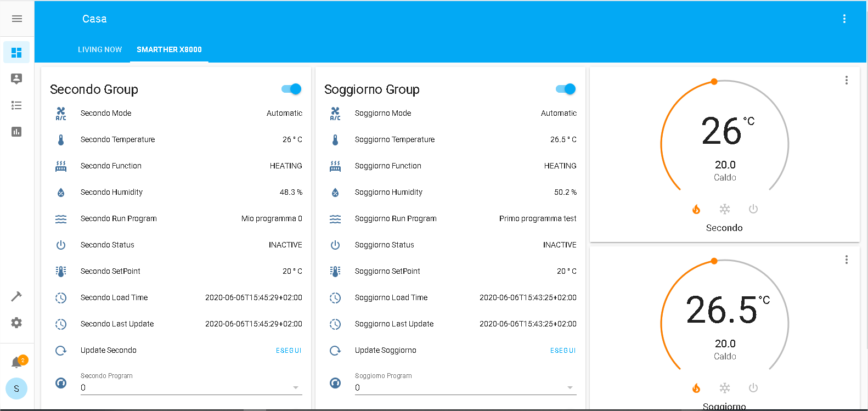Screen dimensions: 868x411
Task: Open the History chart sidebar icon
Action: pyautogui.click(x=16, y=132)
